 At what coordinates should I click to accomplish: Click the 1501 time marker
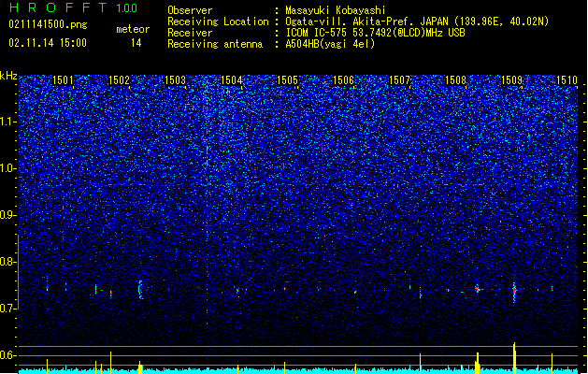point(63,80)
